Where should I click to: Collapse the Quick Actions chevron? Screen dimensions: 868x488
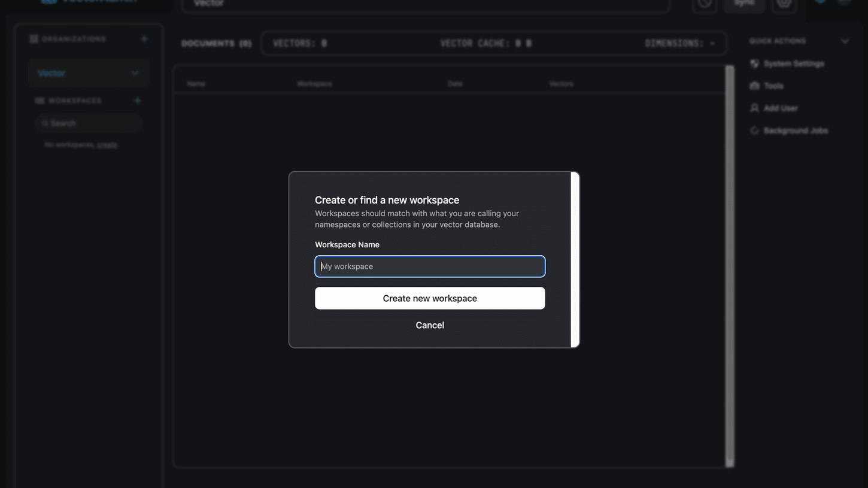[x=845, y=41]
